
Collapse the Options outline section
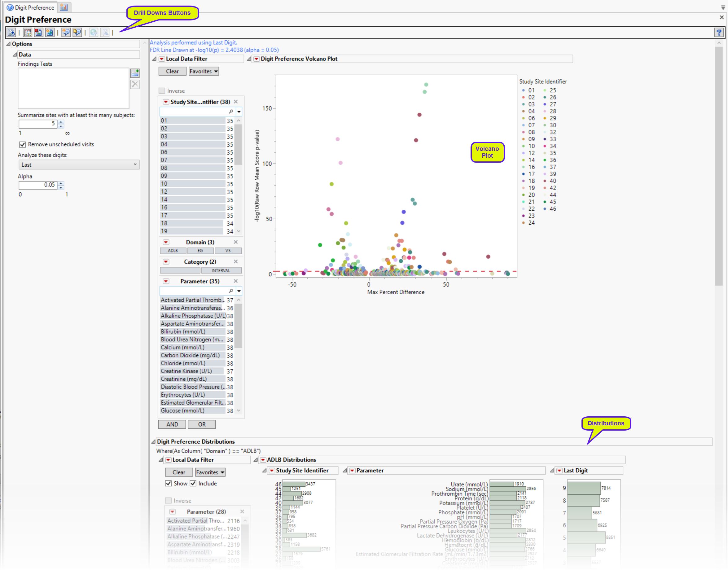pos(8,44)
